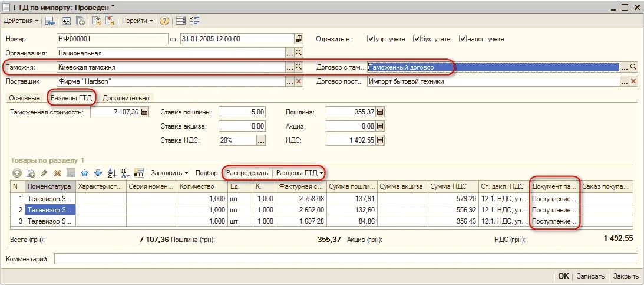Image resolution: width=644 pixels, height=285 pixels.
Task: Sort rows descending with the Я-А icon
Action: point(125,173)
